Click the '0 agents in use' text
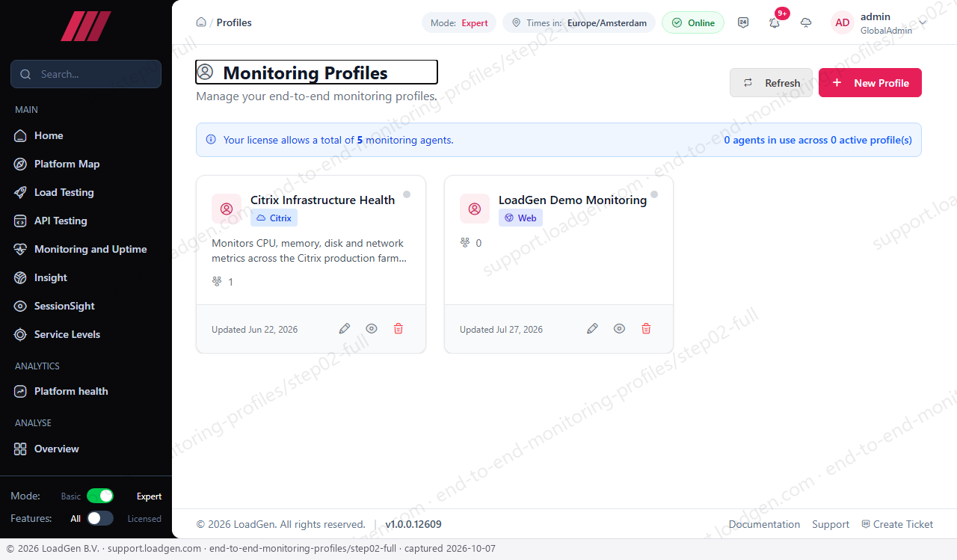Viewport: 957px width, 560px height. pyautogui.click(x=818, y=140)
